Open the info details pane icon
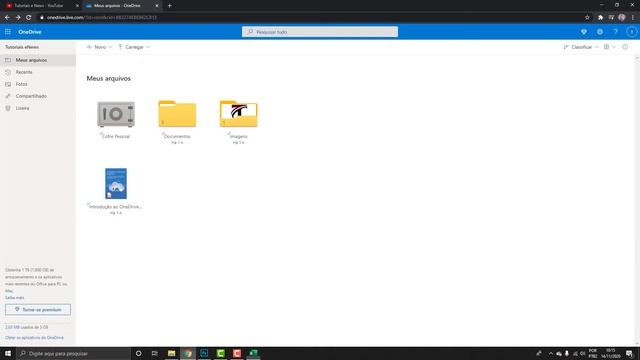Screen dimensions: 640x360 625,47
